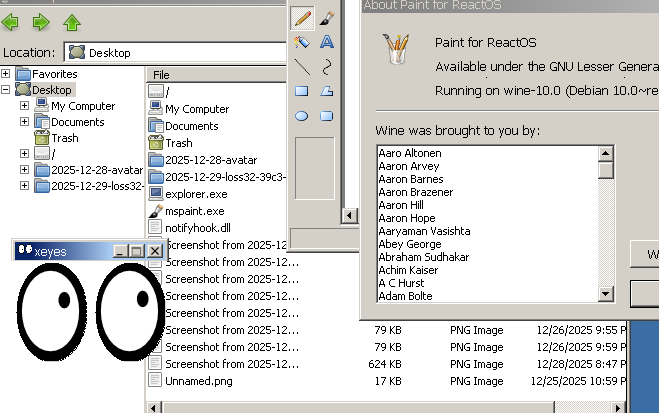Select Trash in the folder tree

(65, 138)
